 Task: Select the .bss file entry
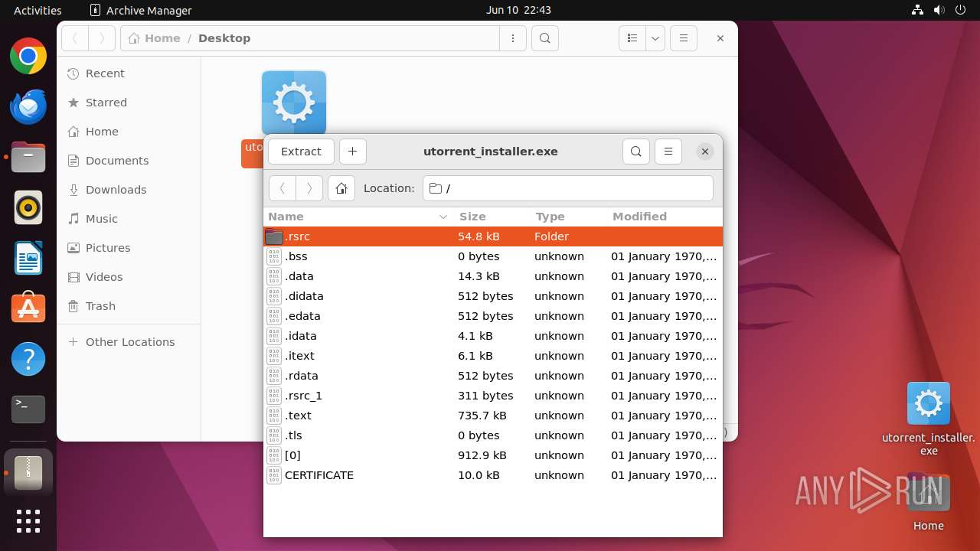pyautogui.click(x=493, y=256)
